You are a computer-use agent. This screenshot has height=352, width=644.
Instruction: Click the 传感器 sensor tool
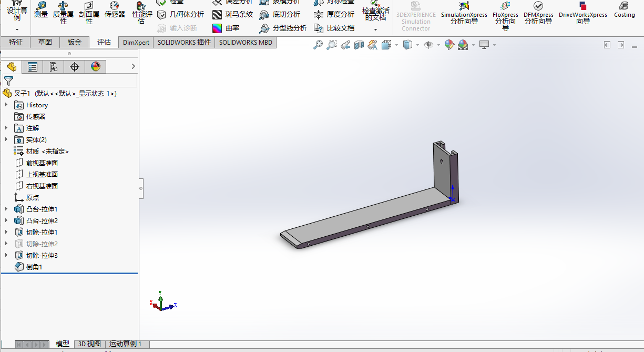click(115, 10)
